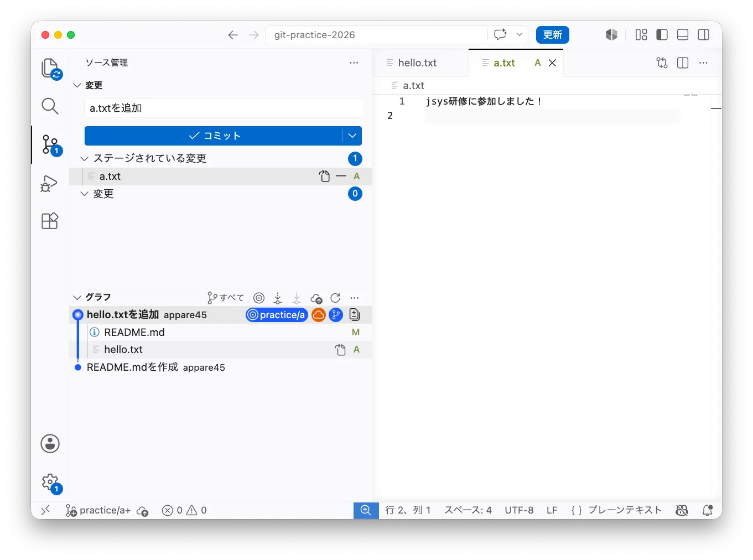The image size is (753, 560).
Task: Toggle the secondary sidebar visibility
Action: (704, 35)
